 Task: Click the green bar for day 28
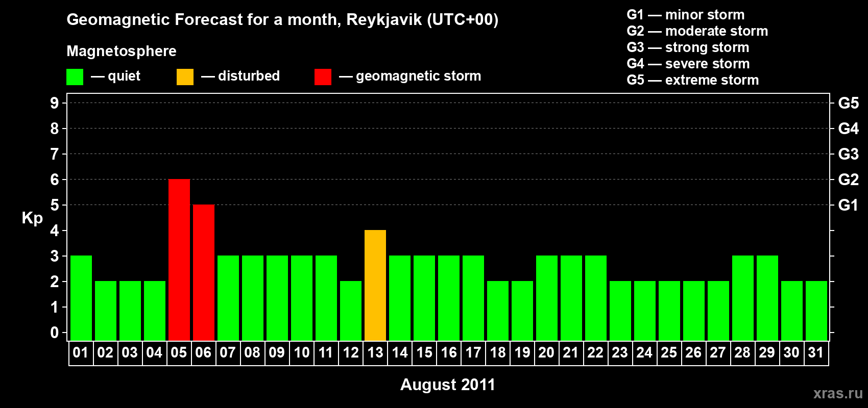click(743, 298)
